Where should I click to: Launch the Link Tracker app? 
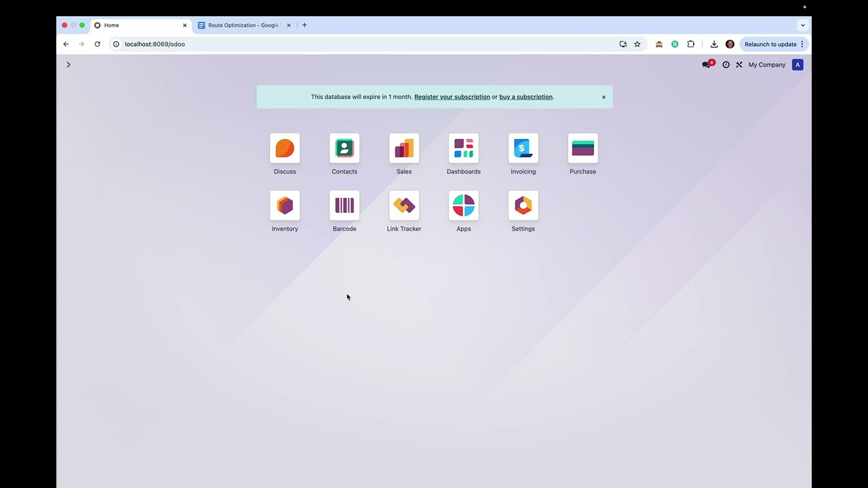click(404, 205)
